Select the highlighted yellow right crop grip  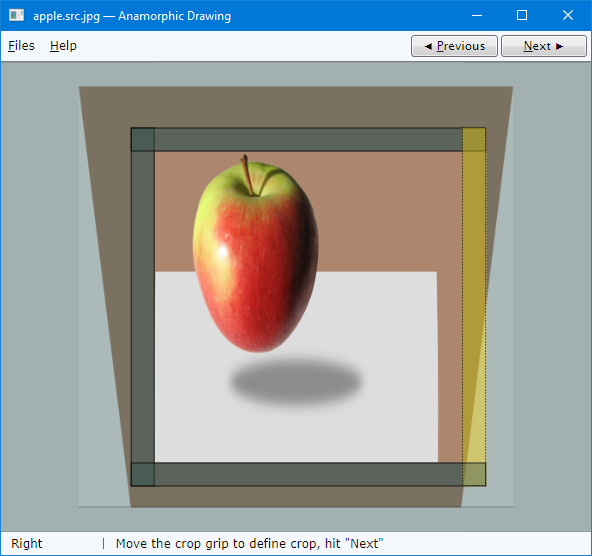click(474, 306)
